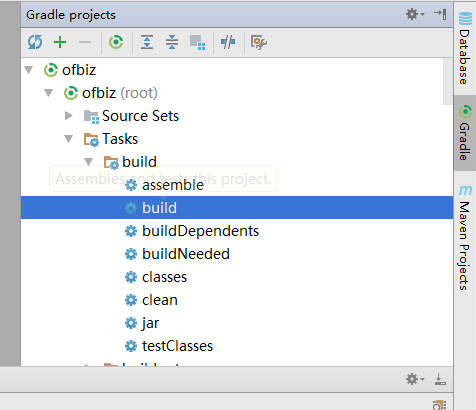Image resolution: width=476 pixels, height=410 pixels.
Task: Select the build folder under Tasks
Action: (x=139, y=162)
